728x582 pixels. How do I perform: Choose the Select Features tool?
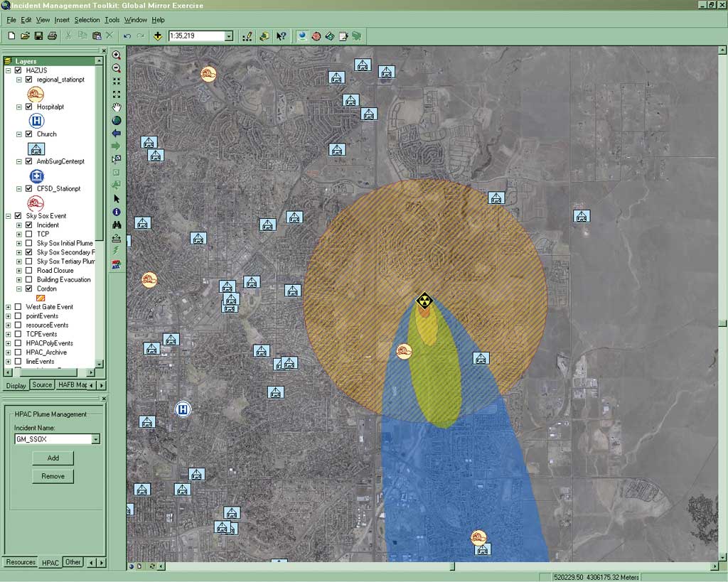tap(117, 159)
